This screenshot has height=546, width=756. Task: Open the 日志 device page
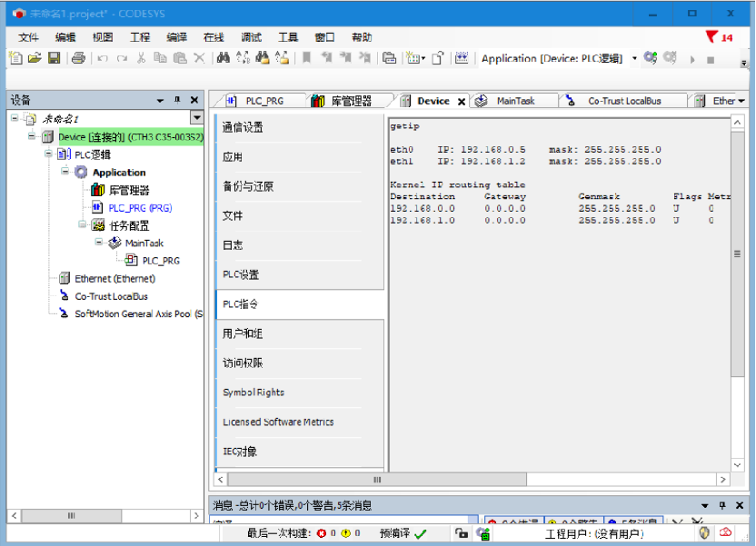pos(300,244)
